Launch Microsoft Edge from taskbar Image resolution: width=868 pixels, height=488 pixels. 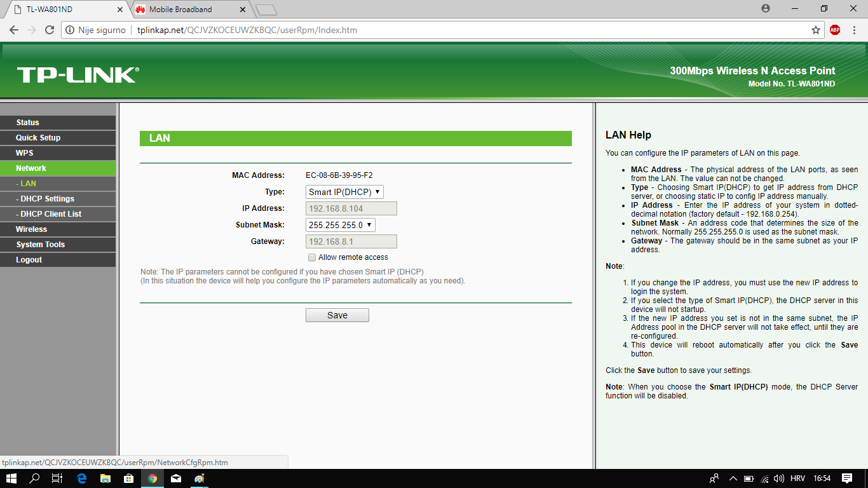point(81,478)
